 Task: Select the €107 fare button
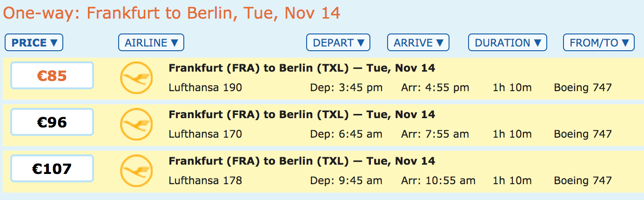[x=52, y=168]
